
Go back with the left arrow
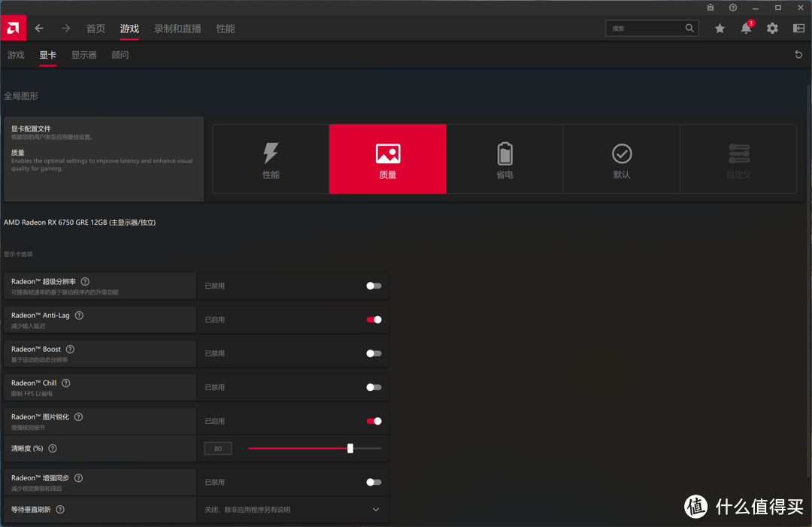click(39, 29)
